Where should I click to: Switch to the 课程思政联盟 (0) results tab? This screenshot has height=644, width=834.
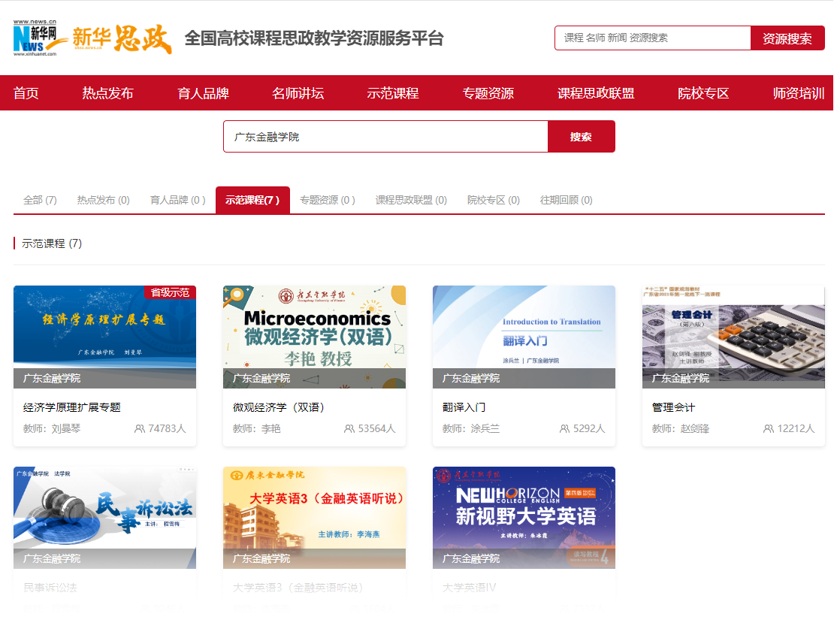click(x=411, y=200)
